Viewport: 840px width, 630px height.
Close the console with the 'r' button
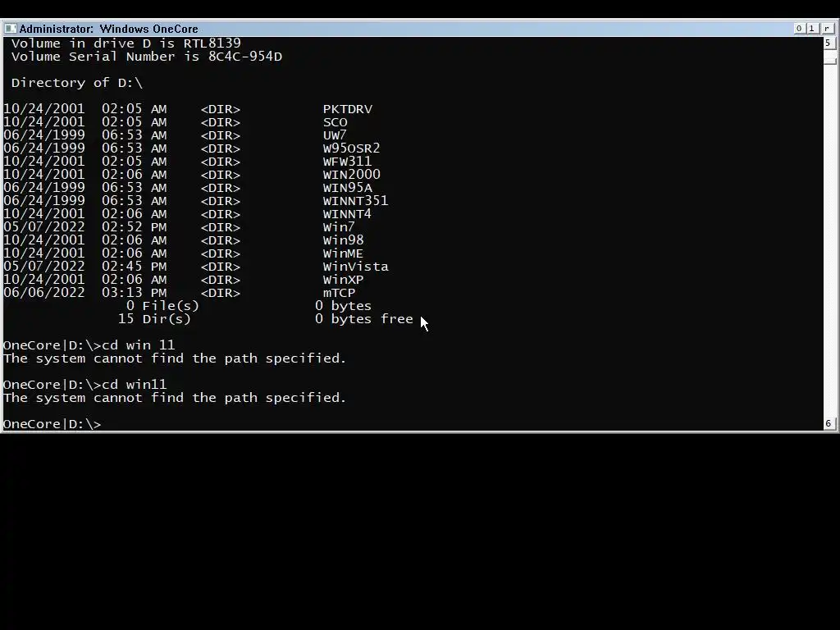[827, 29]
